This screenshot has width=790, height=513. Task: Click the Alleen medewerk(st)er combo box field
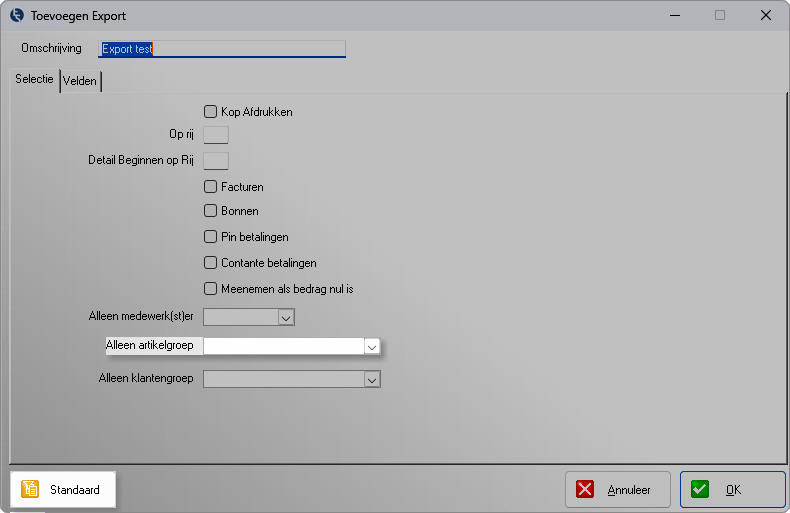(249, 317)
